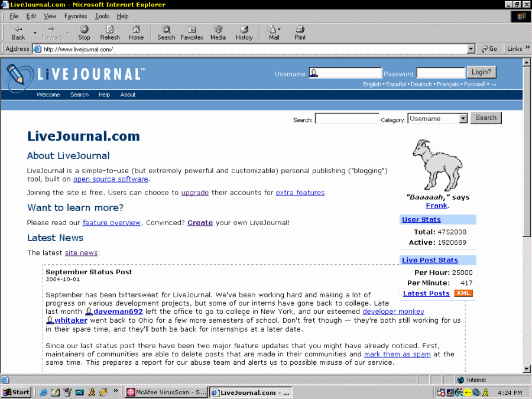
Task: Open the daveman692 user link
Action: [118, 312]
